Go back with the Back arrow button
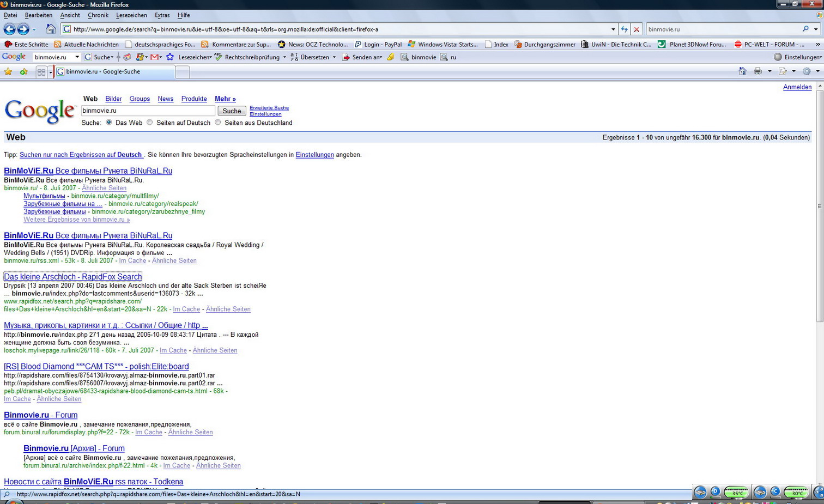Image resolution: width=824 pixels, height=504 pixels. click(9, 29)
